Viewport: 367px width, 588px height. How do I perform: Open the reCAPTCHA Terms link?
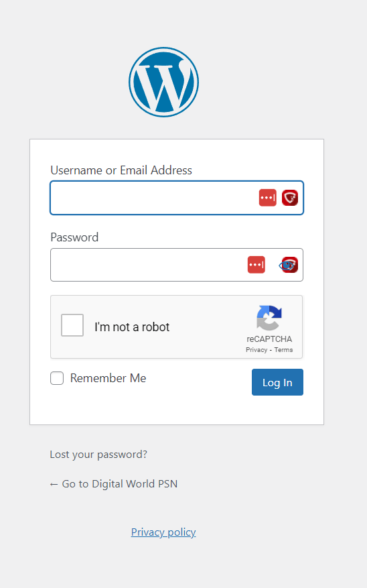coord(283,349)
